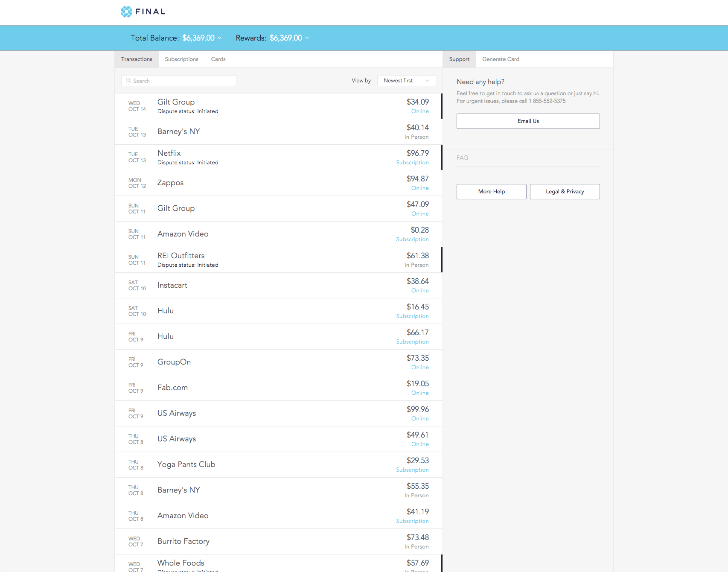Select the Instacart transaction
This screenshot has width=728, height=572.
[278, 286]
